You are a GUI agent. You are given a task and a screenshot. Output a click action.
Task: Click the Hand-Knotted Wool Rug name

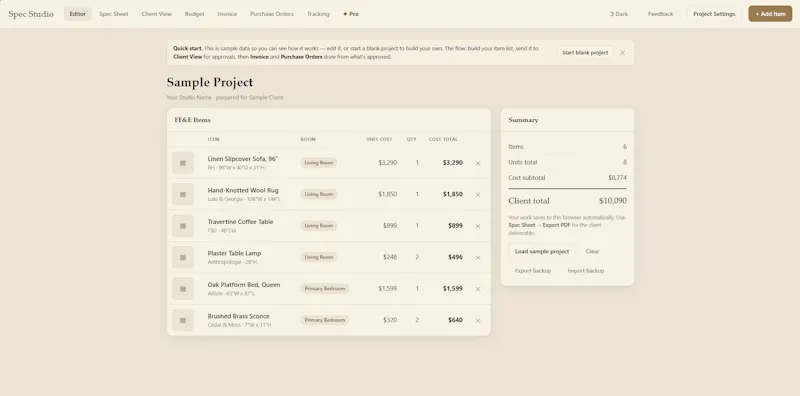(243, 190)
